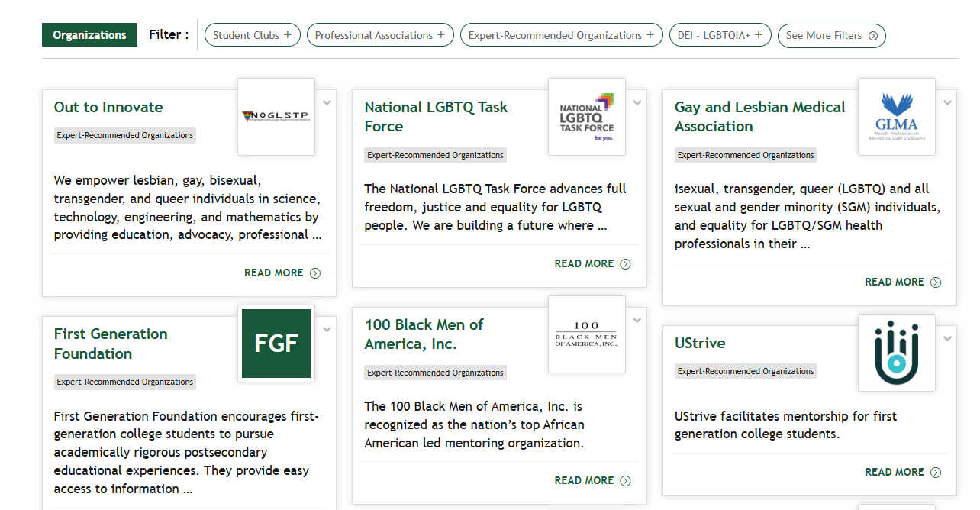The width and height of the screenshot is (980, 510).
Task: Expand the UStrive card dropdown arrow
Action: [x=947, y=339]
